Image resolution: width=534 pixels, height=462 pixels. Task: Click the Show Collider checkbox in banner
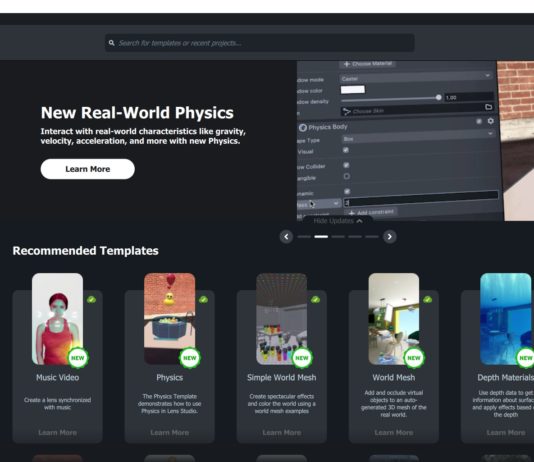pyautogui.click(x=346, y=165)
